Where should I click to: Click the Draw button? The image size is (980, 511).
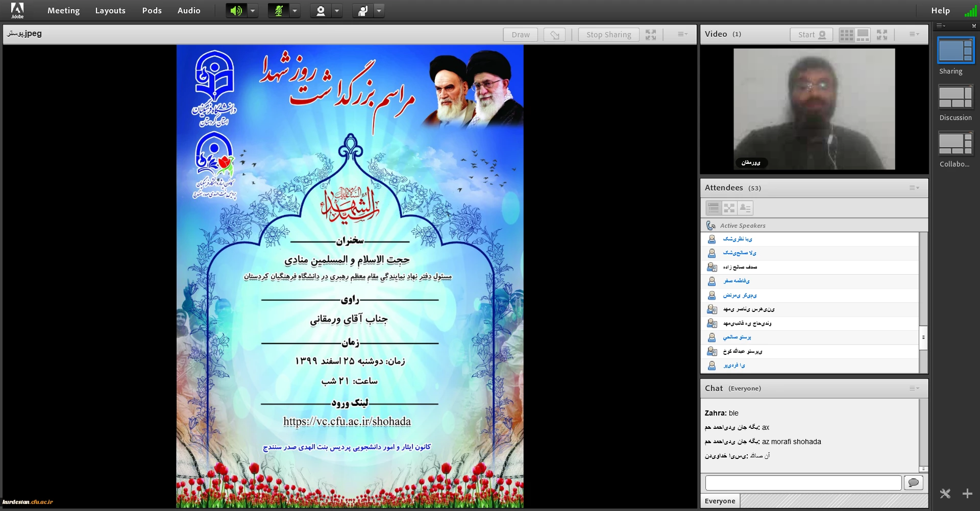pos(521,35)
